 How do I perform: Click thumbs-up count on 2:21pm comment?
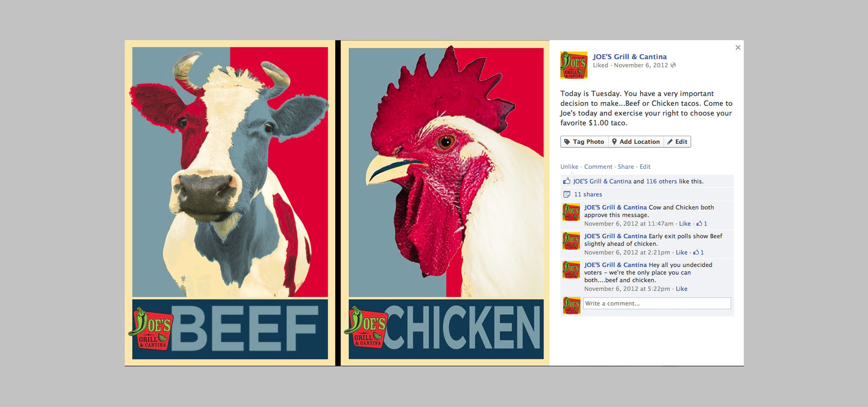699,252
